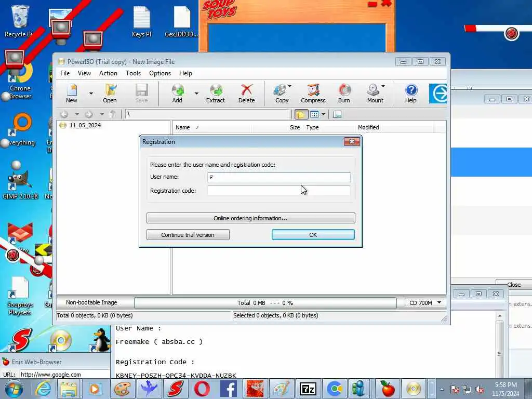
Task: Click the Extract toolbar icon
Action: (216, 94)
